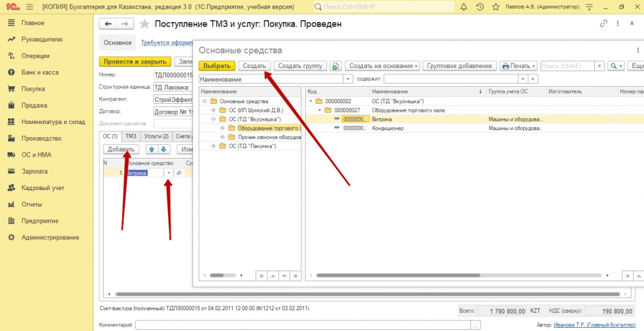Open Зарплата section in sidebar
644x331 pixels.
click(x=35, y=171)
